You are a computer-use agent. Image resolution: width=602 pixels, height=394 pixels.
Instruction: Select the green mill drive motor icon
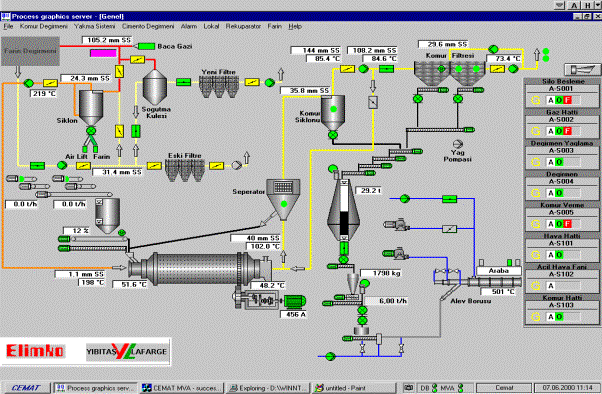[x=295, y=301]
